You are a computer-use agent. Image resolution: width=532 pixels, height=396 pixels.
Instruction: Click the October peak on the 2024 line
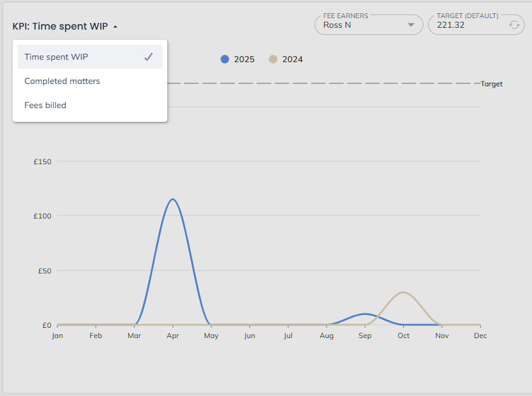tap(403, 292)
